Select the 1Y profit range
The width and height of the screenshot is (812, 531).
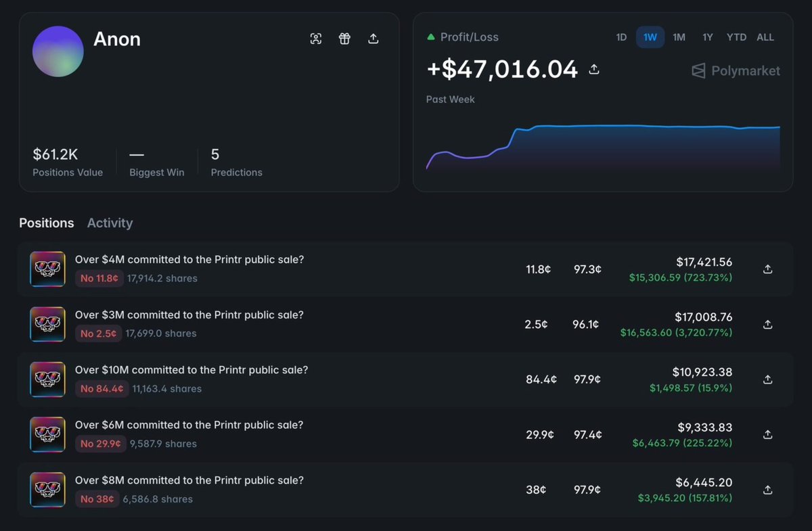(x=707, y=37)
